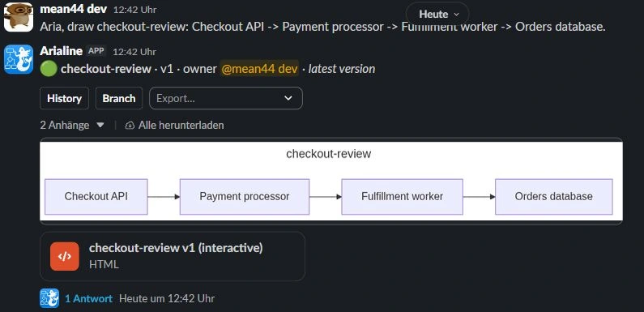Click the checkout-review diagram title
This screenshot has height=312, width=644.
pyautogui.click(x=329, y=154)
